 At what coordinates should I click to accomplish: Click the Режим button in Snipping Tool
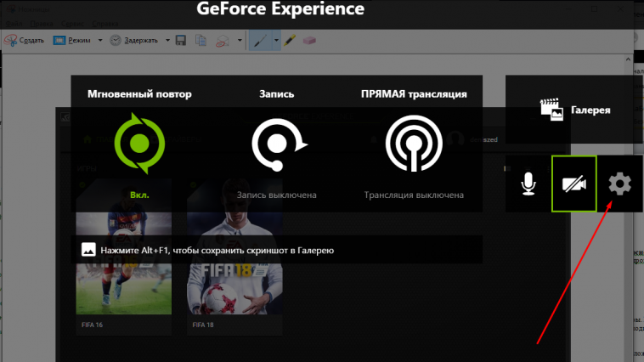click(72, 40)
